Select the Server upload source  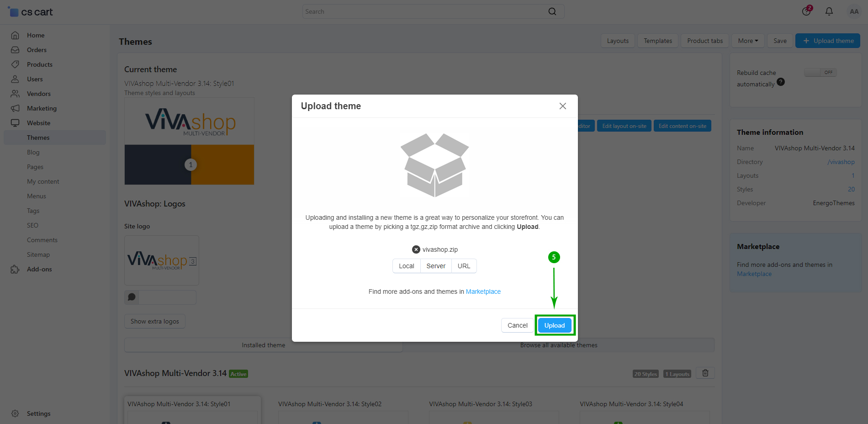[x=436, y=266]
